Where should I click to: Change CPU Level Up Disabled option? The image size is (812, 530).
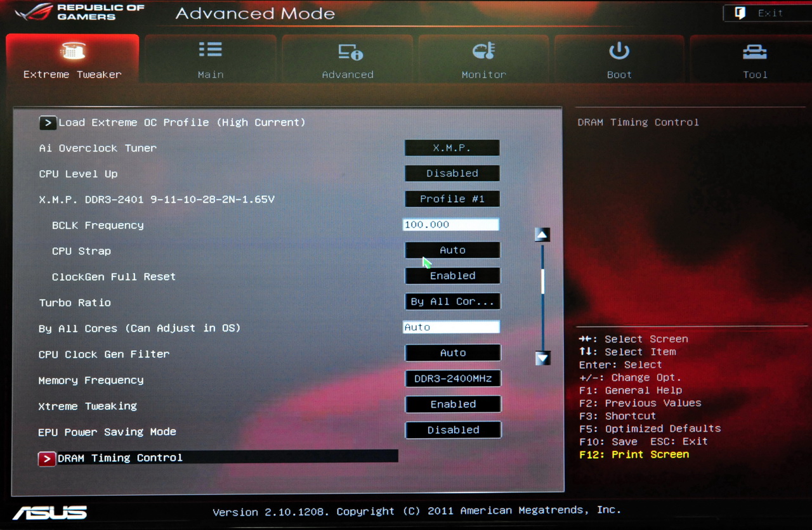(452, 173)
